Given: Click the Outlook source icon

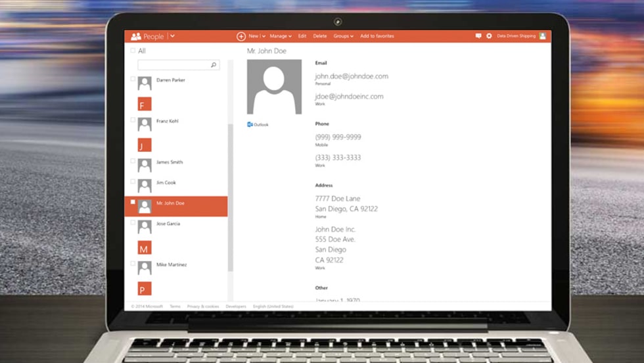Looking at the screenshot, I should click(250, 124).
